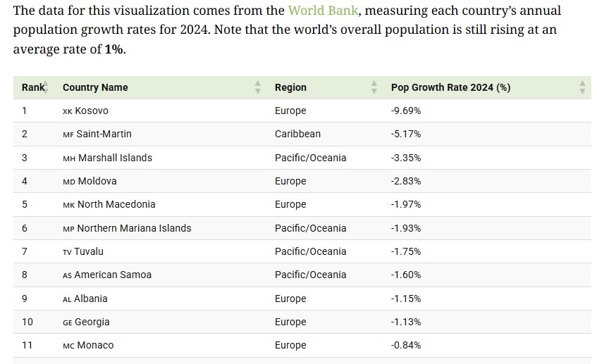The image size is (597, 364).
Task: Click the Country Name header
Action: tap(95, 87)
